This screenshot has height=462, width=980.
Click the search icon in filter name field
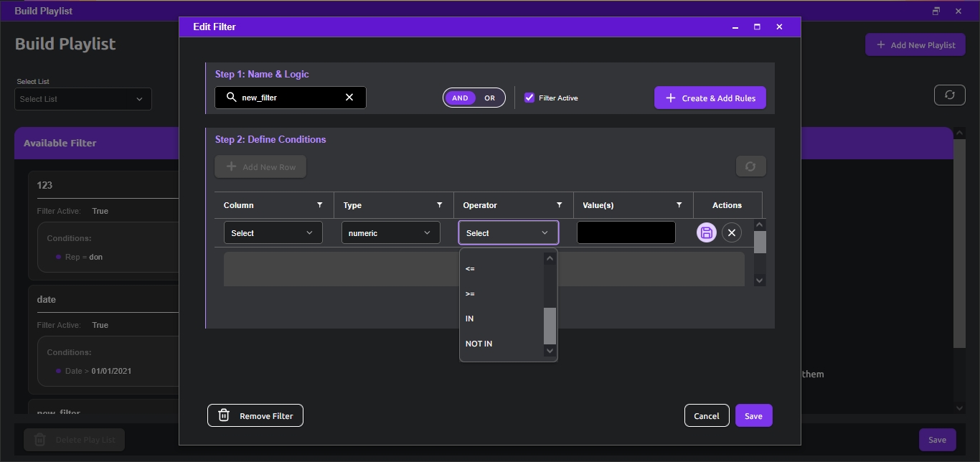(x=231, y=98)
